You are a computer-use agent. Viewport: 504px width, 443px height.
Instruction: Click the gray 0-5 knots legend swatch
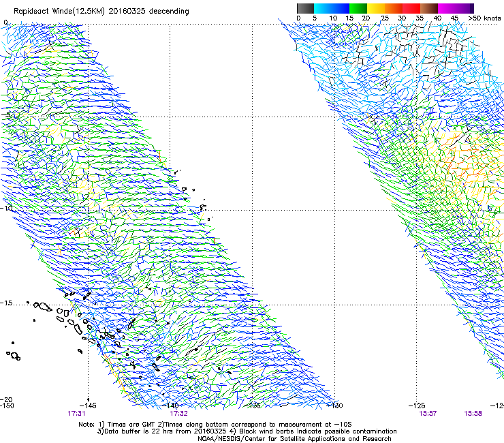pyautogui.click(x=305, y=8)
